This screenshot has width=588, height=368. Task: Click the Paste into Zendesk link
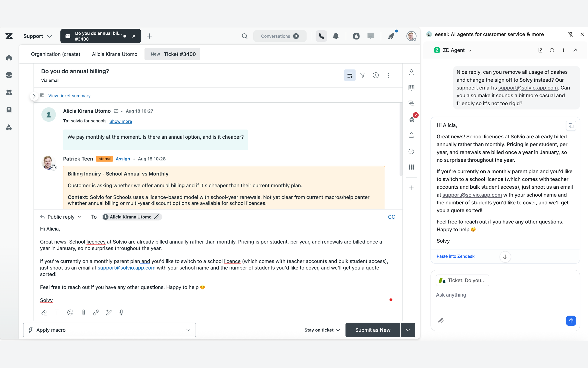[455, 256]
